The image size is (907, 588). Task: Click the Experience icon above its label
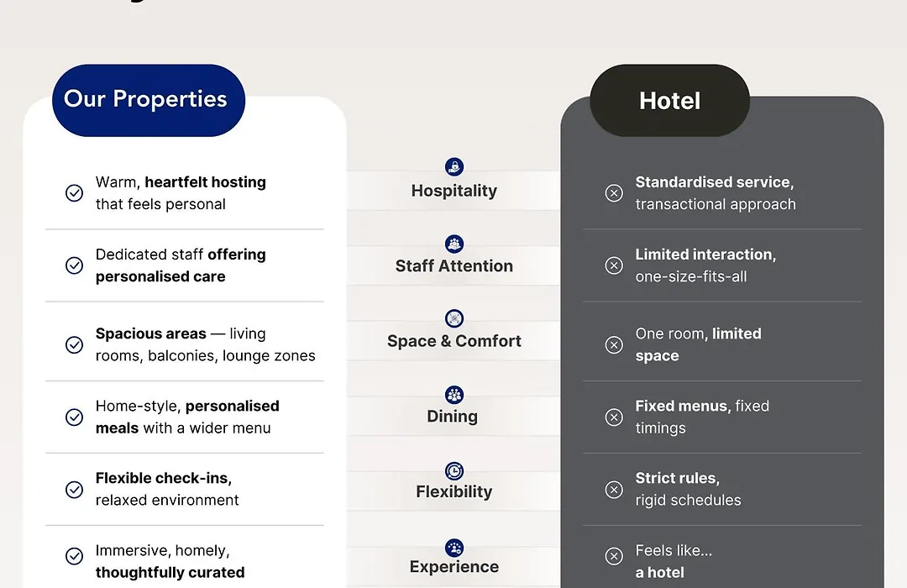point(454,548)
